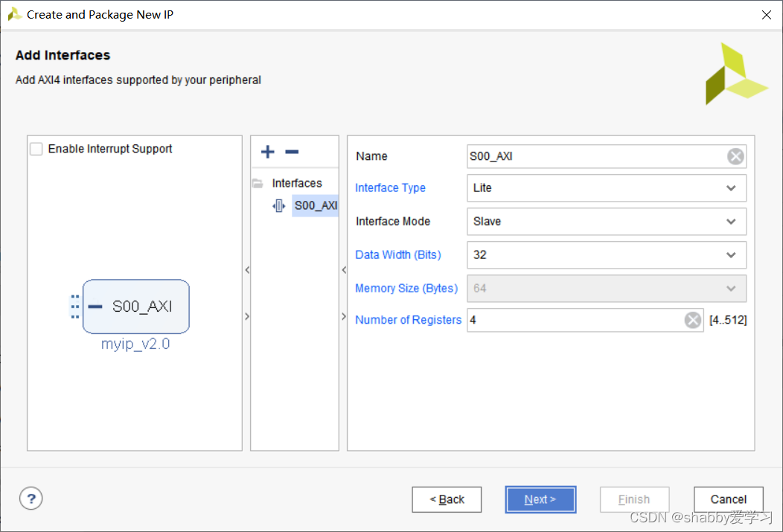This screenshot has width=783, height=532.
Task: Cancel the Create and Package IP wizard
Action: pyautogui.click(x=728, y=499)
